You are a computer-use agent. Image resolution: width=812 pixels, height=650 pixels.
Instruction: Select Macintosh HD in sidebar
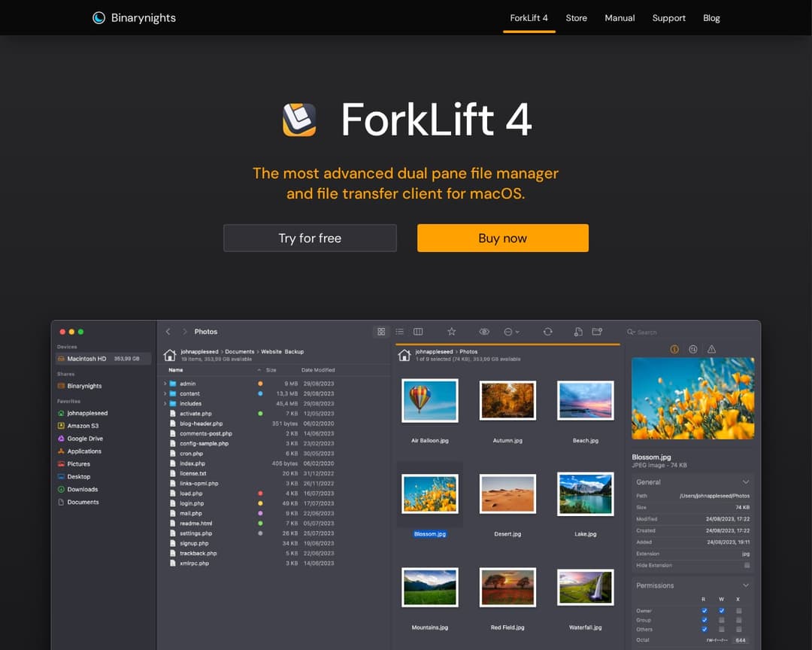point(103,359)
